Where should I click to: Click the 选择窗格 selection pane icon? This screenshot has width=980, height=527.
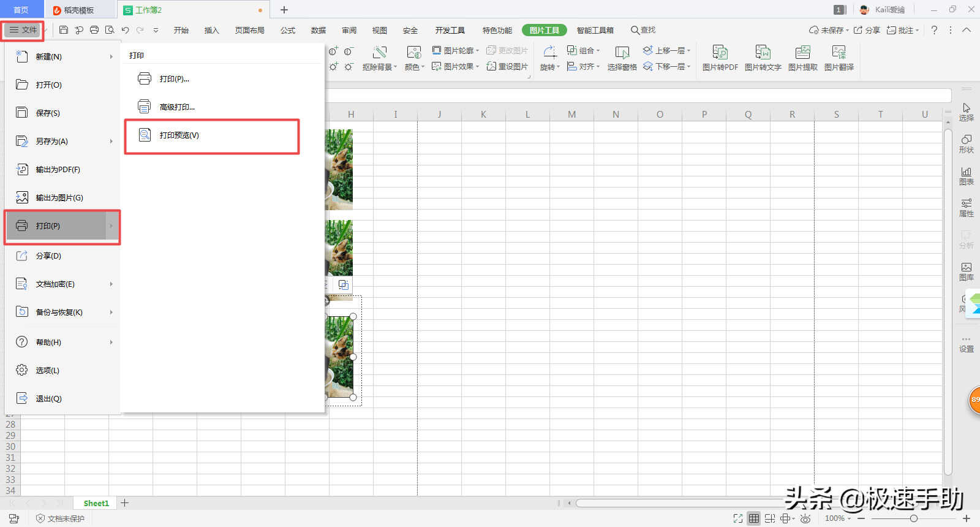tap(622, 53)
